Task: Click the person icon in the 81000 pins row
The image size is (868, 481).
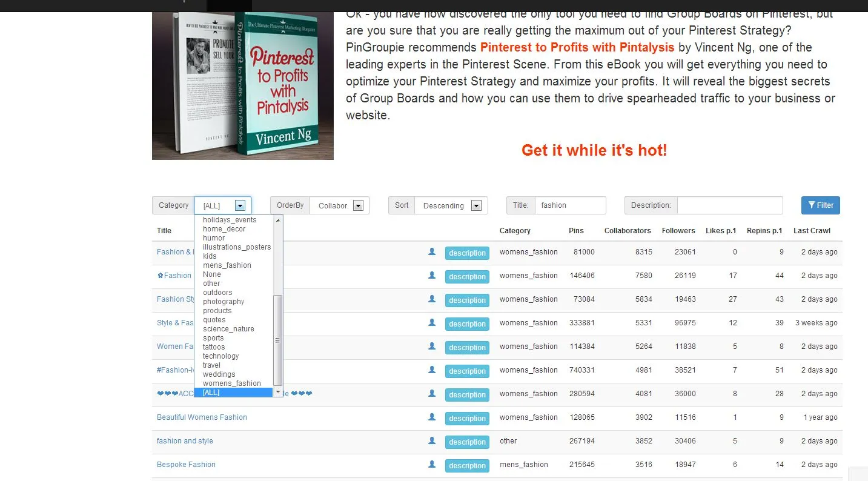Action: click(432, 251)
